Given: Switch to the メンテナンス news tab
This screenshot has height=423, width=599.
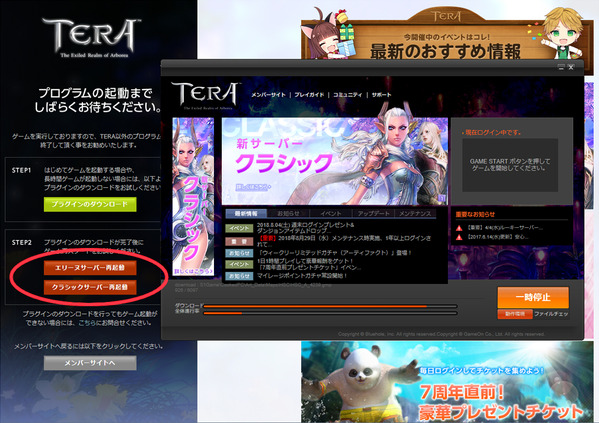Looking at the screenshot, I should click(415, 214).
